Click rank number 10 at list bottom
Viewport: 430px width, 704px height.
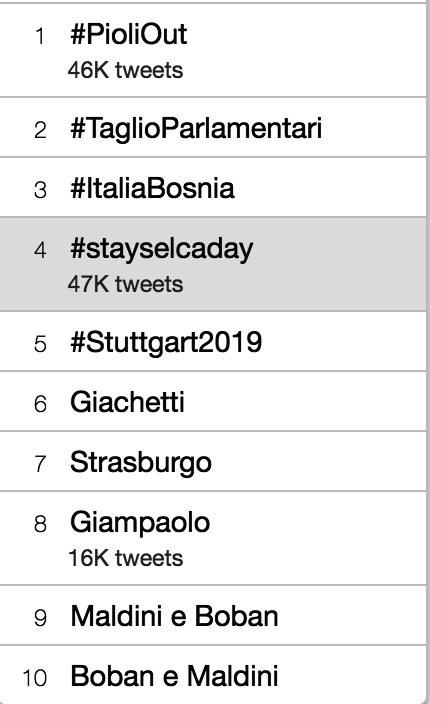[35, 678]
